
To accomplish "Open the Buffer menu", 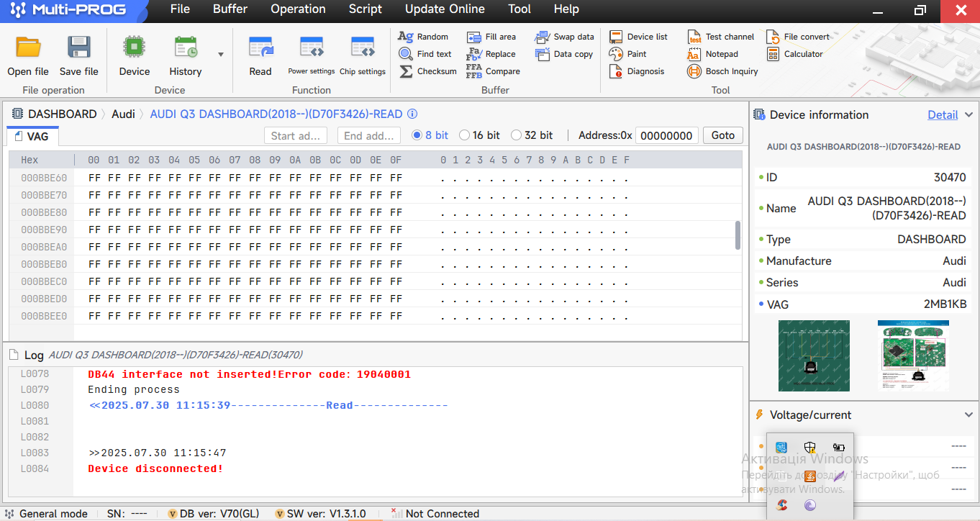I will coord(230,9).
